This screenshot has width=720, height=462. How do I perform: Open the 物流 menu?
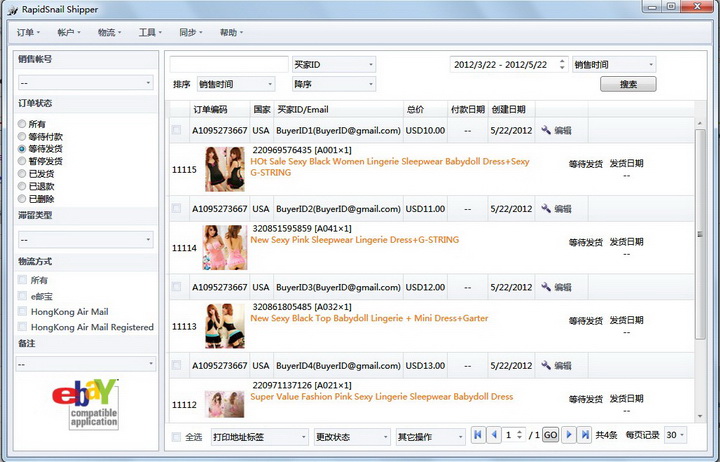tap(109, 32)
